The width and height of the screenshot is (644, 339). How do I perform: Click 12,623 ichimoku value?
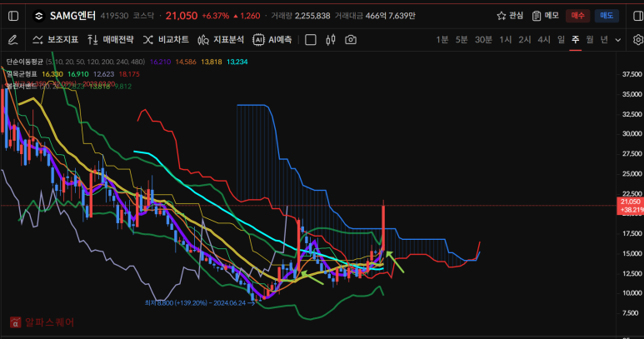[103, 74]
